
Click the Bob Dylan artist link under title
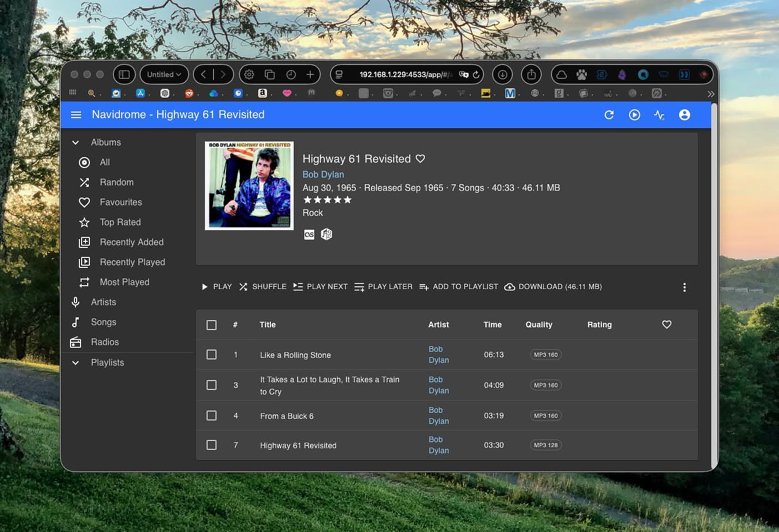(323, 174)
